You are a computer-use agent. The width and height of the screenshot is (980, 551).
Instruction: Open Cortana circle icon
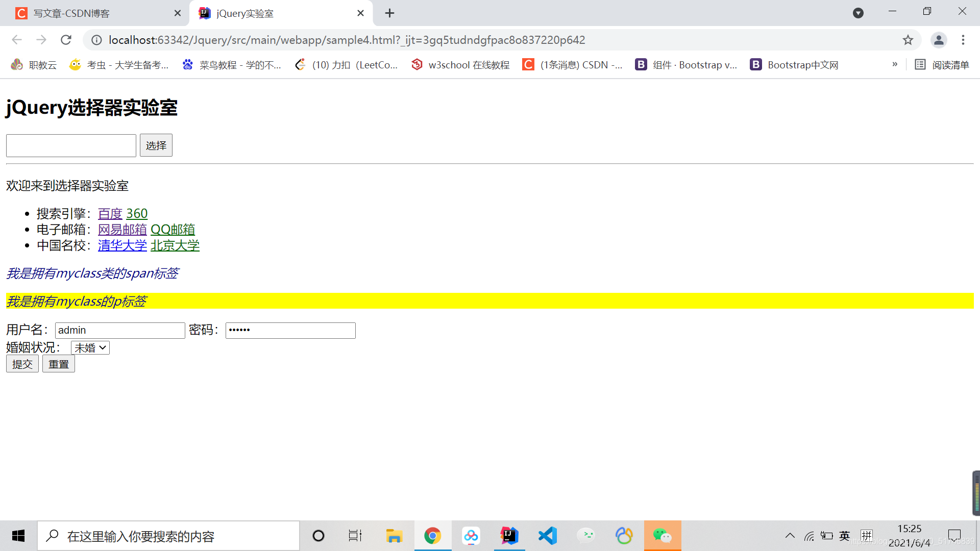318,536
